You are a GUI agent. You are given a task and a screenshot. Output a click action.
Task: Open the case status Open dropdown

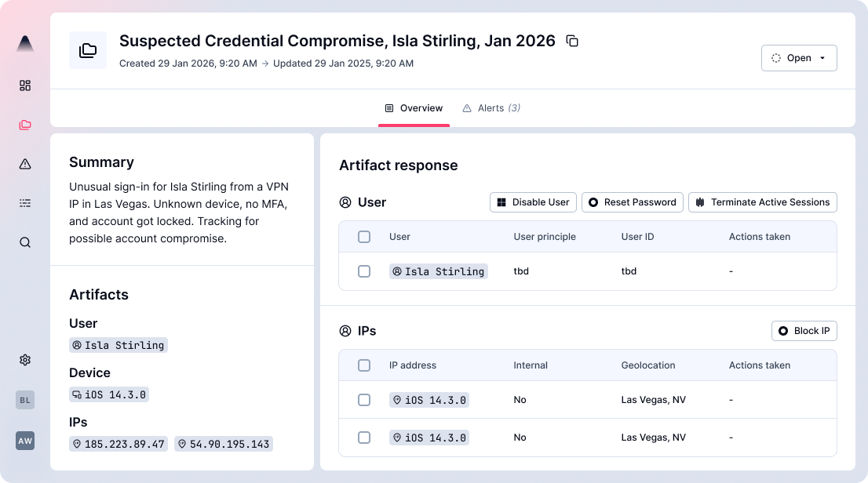[799, 58]
